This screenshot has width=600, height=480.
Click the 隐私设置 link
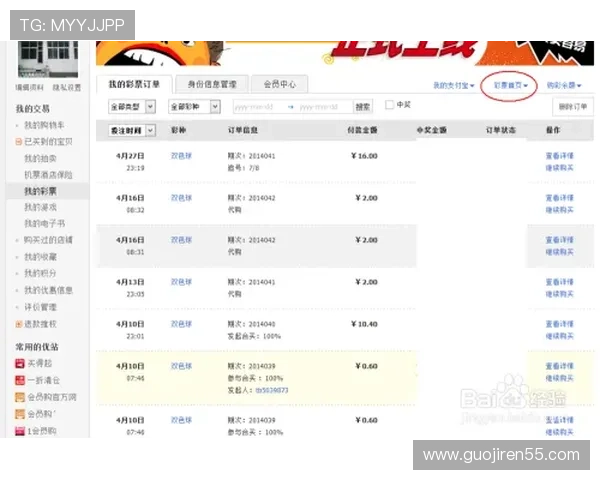click(67, 88)
